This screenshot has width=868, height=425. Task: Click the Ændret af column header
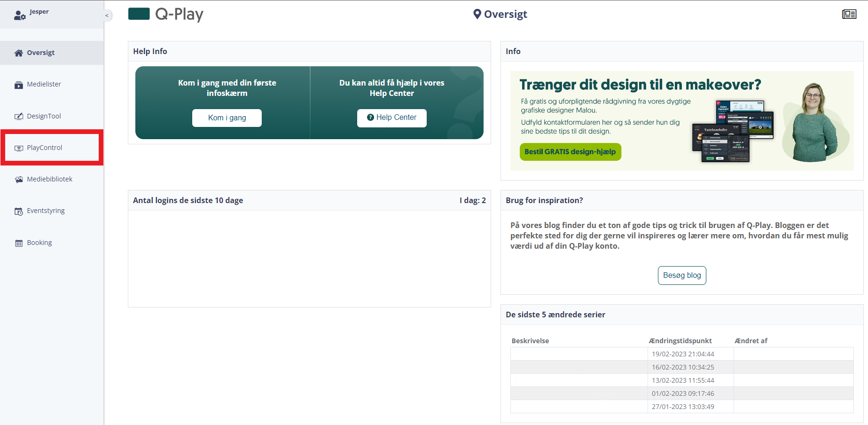tap(751, 341)
